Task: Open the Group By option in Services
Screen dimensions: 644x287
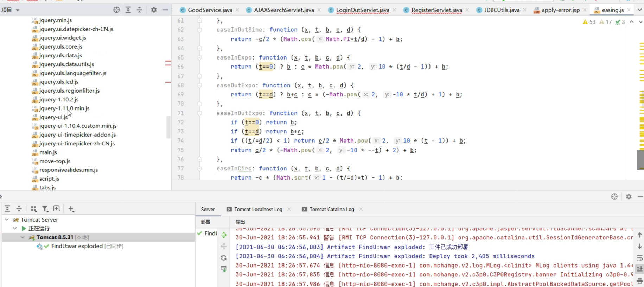Action: tap(34, 209)
